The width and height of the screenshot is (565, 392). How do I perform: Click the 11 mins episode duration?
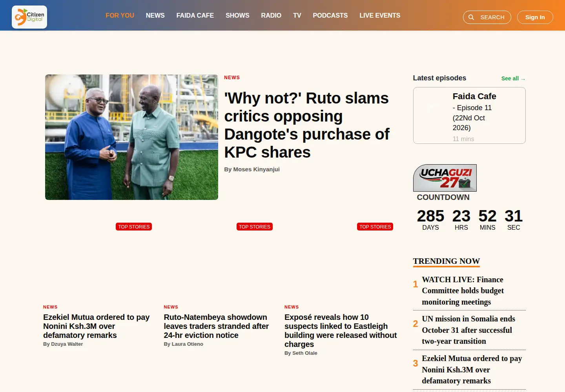tap(463, 139)
